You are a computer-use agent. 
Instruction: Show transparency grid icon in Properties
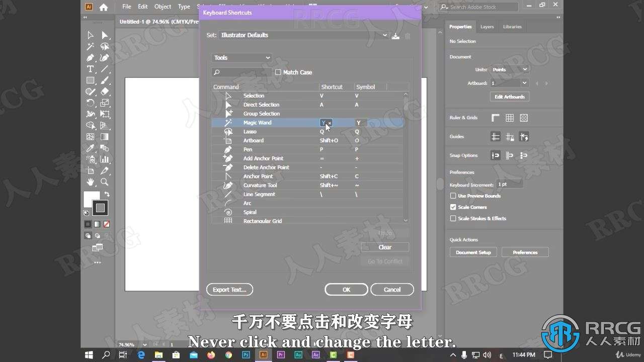point(524,118)
